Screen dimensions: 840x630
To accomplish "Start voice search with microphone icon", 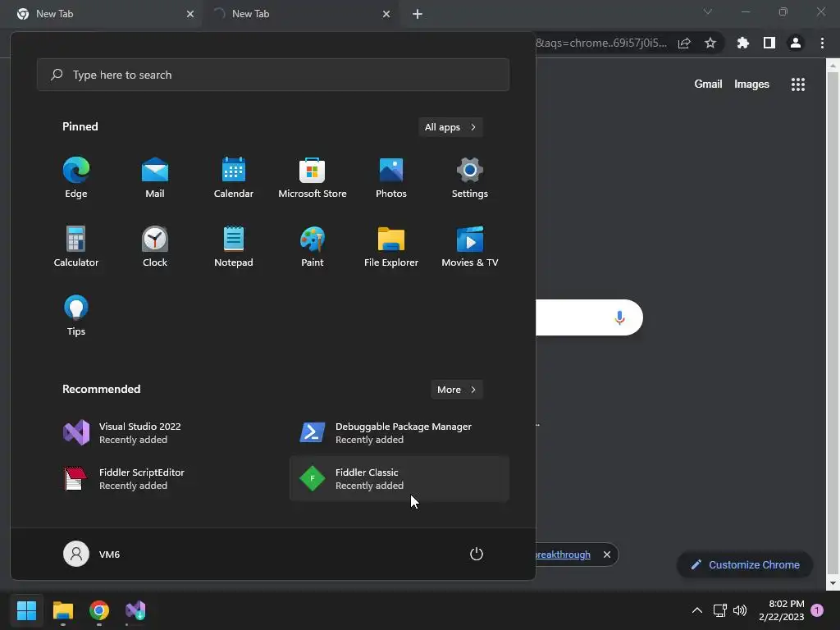I will coord(620,317).
